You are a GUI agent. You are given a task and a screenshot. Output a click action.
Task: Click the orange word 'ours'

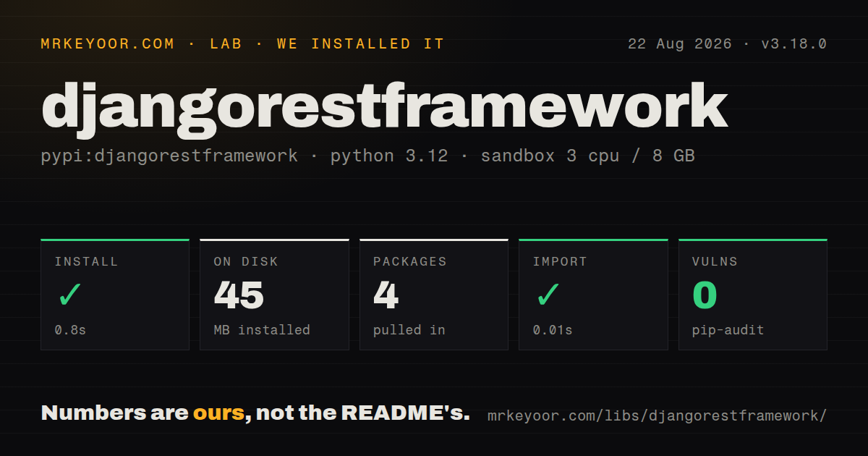coord(218,413)
